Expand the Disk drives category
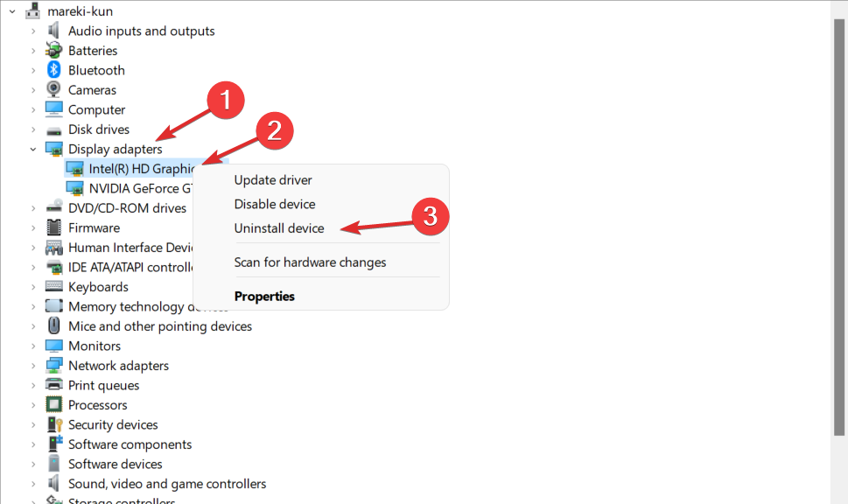Viewport: 848px width, 504px height. pos(33,129)
